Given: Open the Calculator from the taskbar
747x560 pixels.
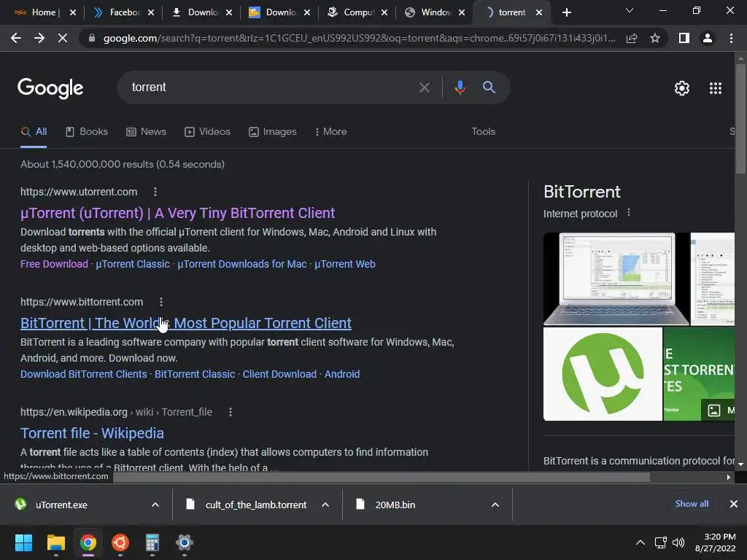Looking at the screenshot, I should 152,542.
